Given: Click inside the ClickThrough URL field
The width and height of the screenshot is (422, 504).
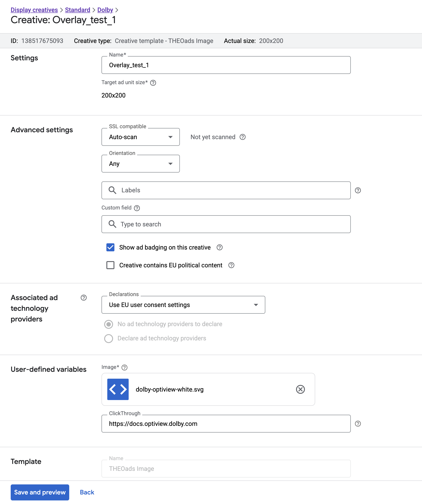Looking at the screenshot, I should pyautogui.click(x=225, y=424).
